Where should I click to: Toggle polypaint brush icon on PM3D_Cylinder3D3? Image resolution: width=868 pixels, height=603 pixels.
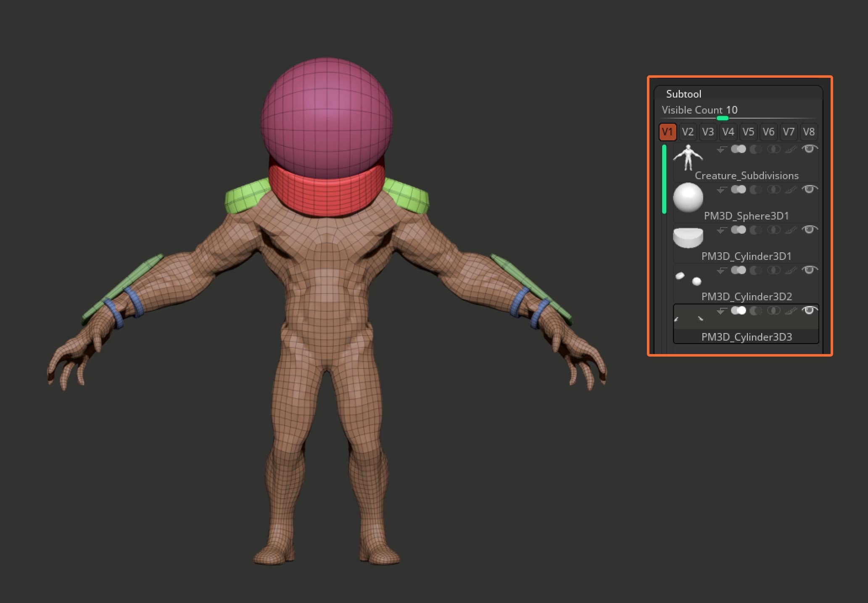[x=791, y=311]
